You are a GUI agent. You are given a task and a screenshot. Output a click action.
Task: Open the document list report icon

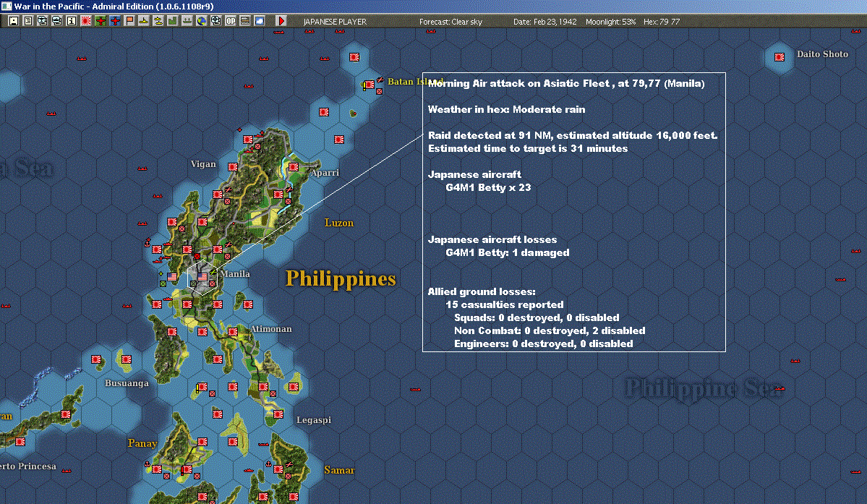27,21
